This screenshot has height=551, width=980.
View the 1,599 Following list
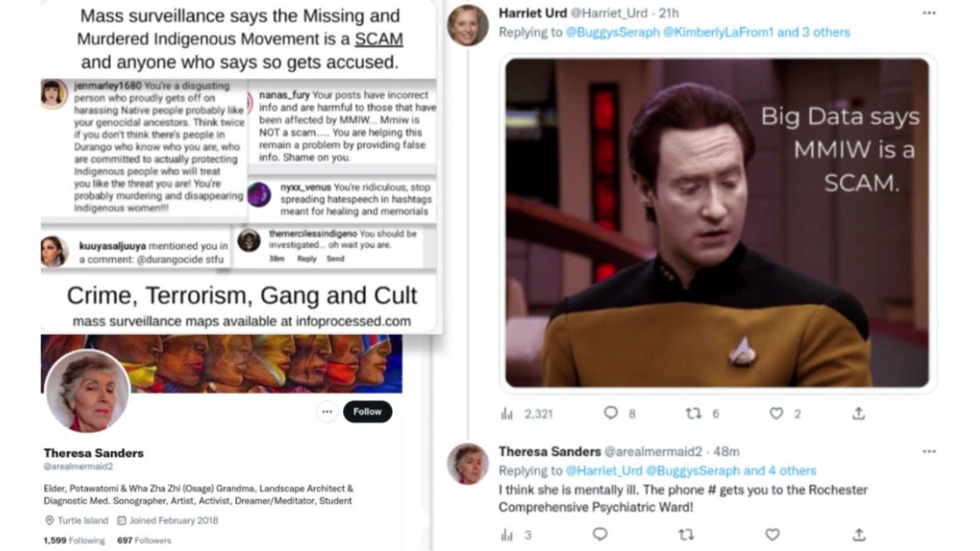pyautogui.click(x=74, y=540)
